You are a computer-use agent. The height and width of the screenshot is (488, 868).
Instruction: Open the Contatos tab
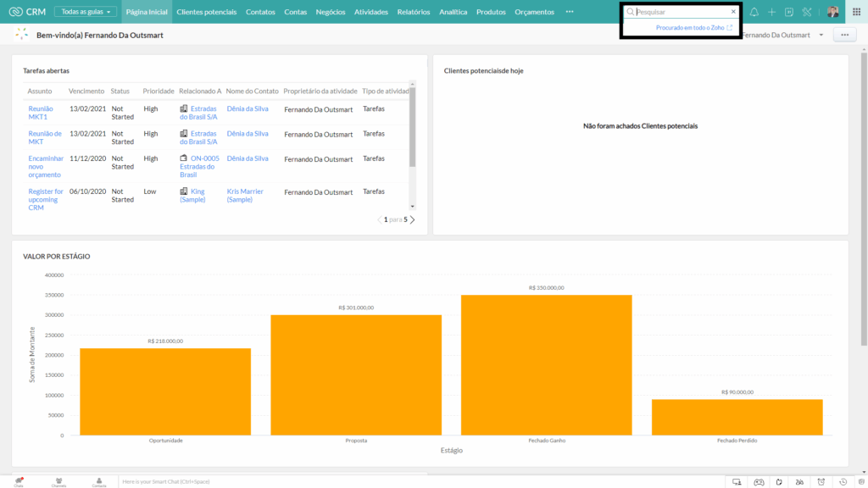(260, 12)
